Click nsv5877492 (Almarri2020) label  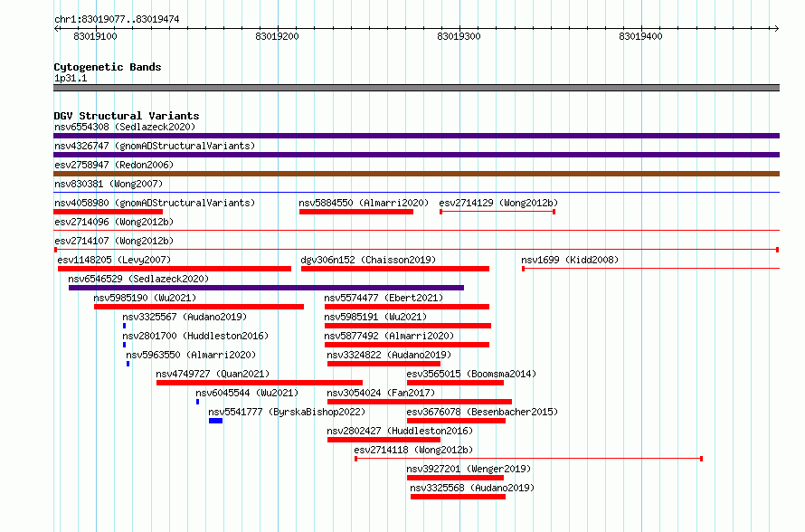point(389,336)
